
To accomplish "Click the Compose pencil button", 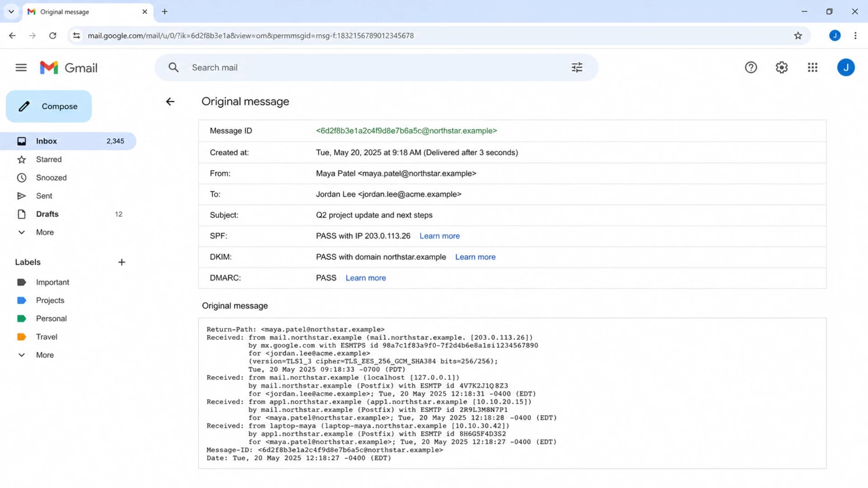I will point(49,107).
